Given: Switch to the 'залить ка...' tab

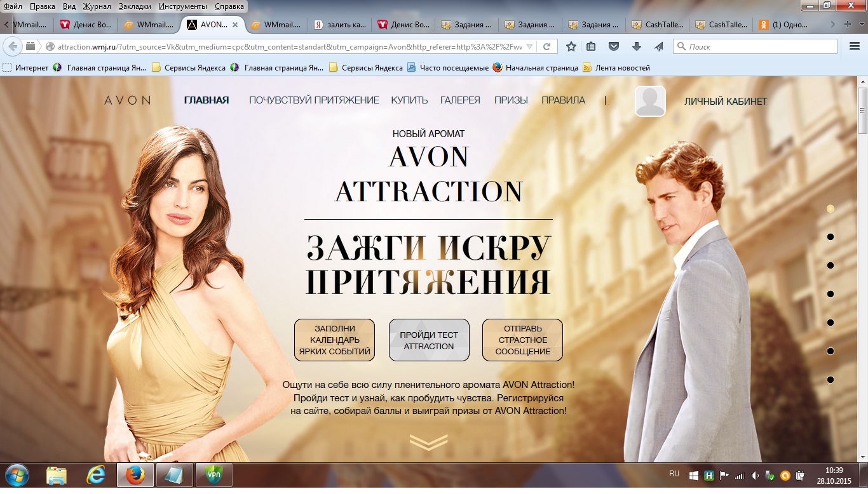Looking at the screenshot, I should 340,25.
